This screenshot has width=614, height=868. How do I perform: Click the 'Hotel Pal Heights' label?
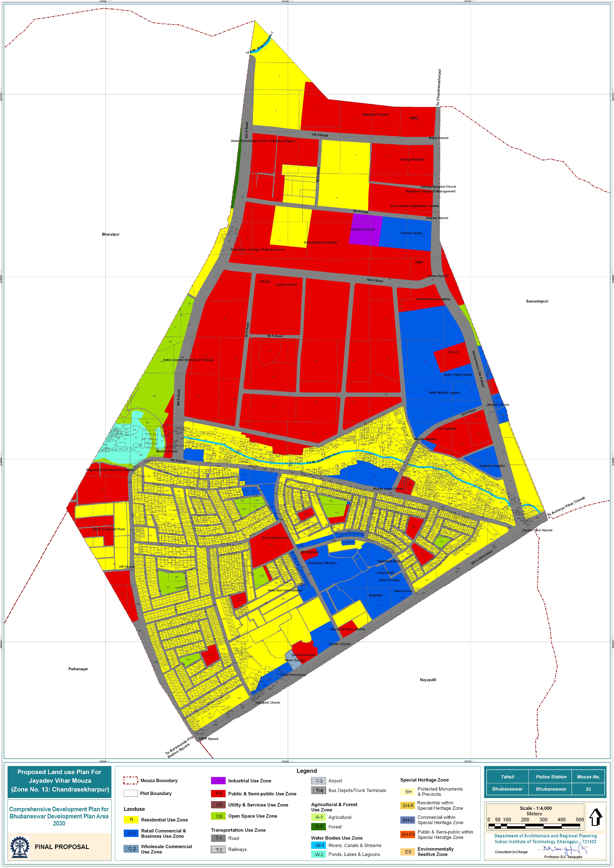point(492,466)
